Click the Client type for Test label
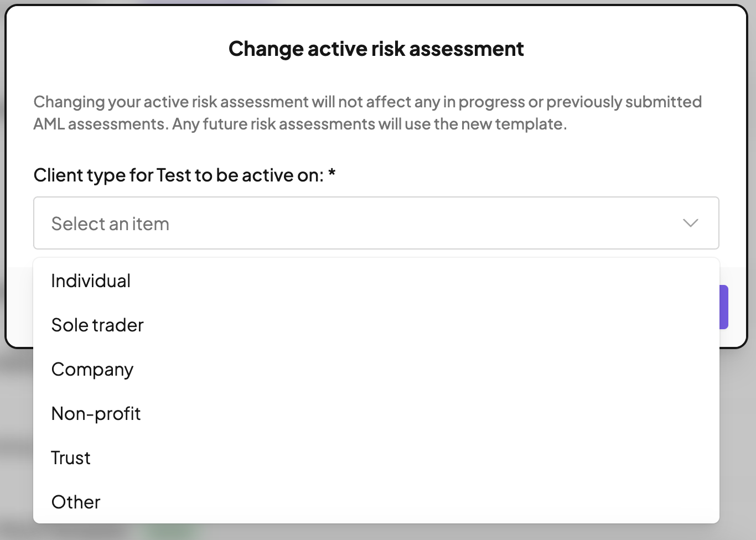Viewport: 756px width, 540px height. (x=178, y=175)
